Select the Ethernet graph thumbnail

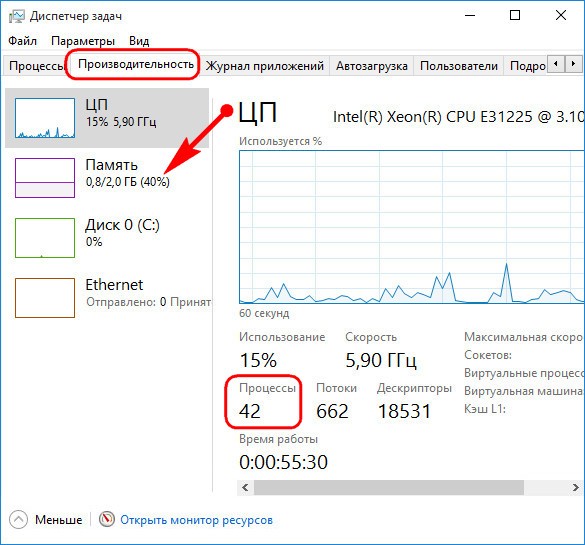45,298
